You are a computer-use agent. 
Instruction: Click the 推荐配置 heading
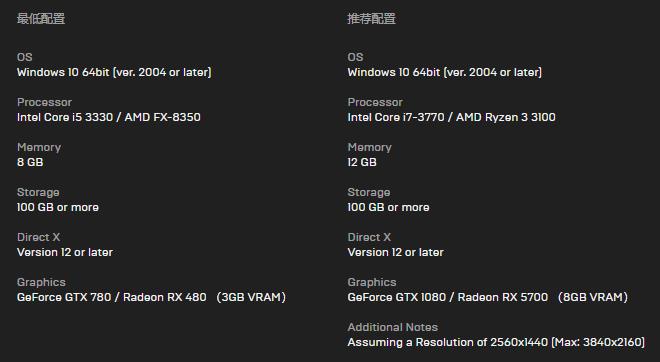(x=371, y=19)
